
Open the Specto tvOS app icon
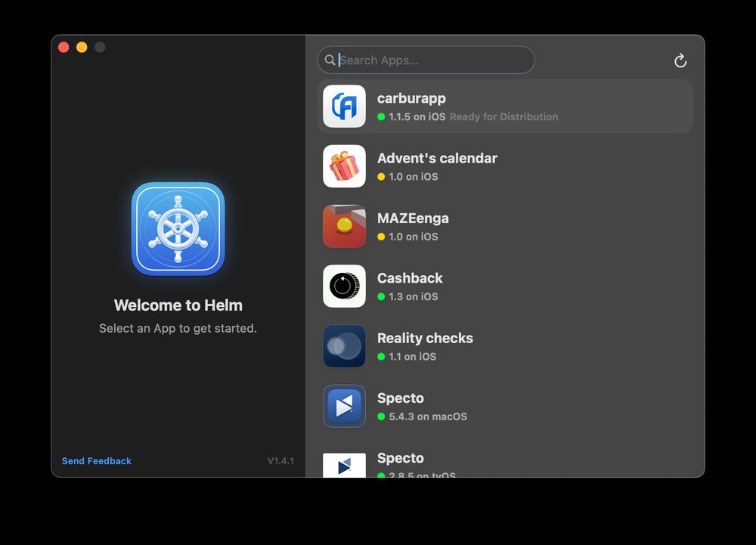344,465
